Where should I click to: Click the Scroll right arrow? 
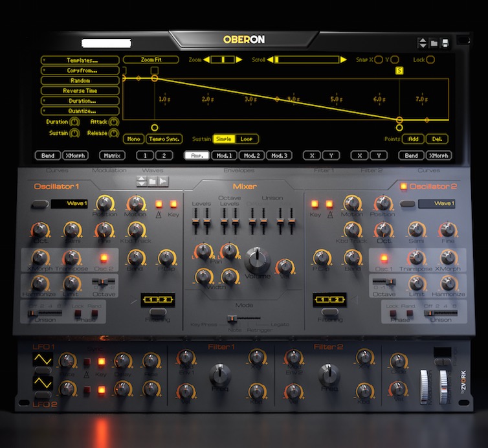343,60
